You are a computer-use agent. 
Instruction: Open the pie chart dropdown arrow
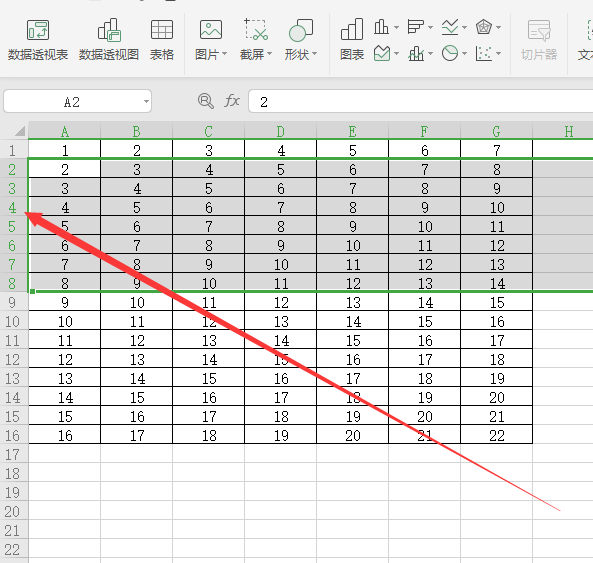coord(464,54)
